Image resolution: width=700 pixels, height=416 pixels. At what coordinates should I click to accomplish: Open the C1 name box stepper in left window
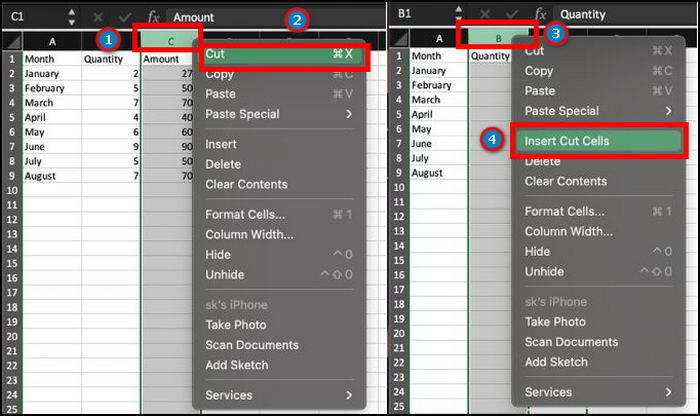71,17
